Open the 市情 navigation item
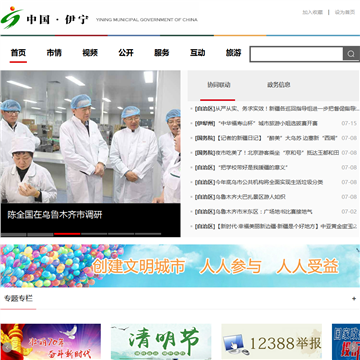 (x=54, y=53)
